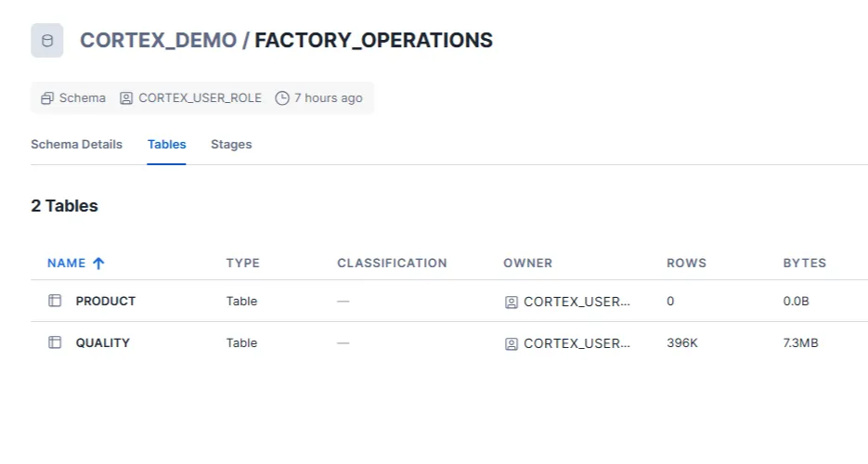
Task: Click the database icon beside CORTEX_DEMO
Action: point(47,41)
